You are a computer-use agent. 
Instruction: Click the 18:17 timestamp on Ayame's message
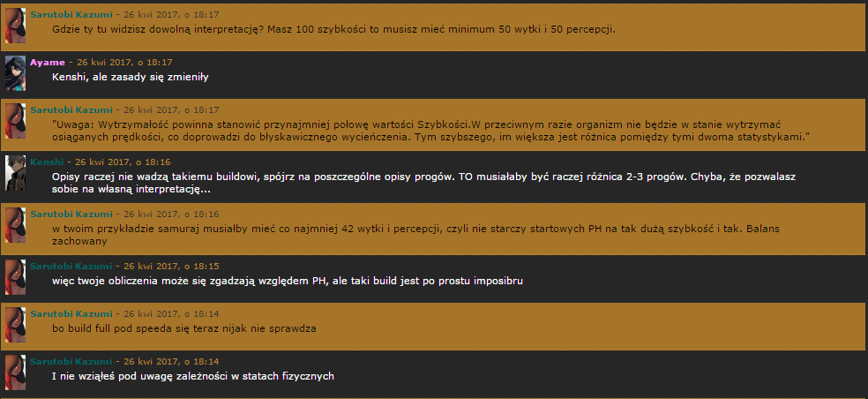click(x=124, y=63)
